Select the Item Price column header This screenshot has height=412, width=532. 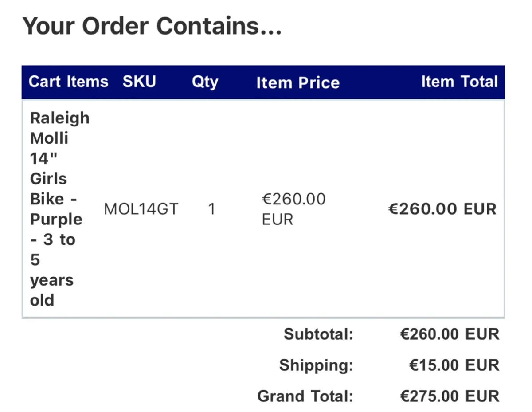[x=298, y=82]
